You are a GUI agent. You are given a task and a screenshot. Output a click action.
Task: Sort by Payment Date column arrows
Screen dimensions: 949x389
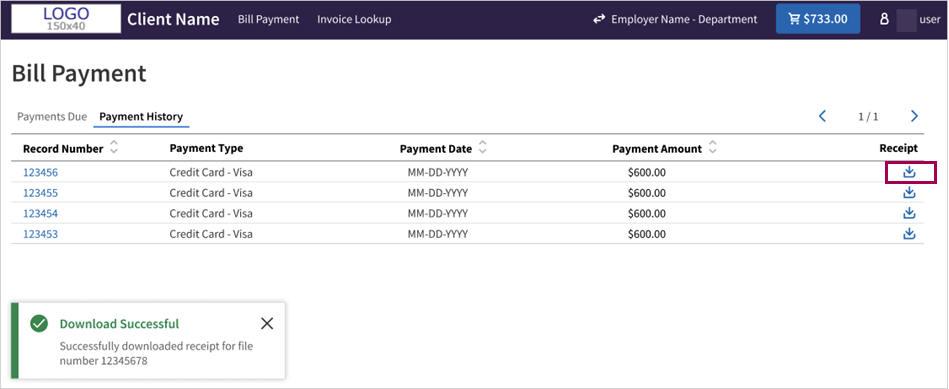482,148
